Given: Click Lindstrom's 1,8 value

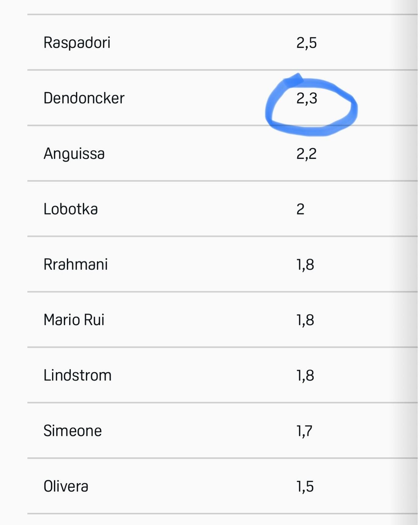Looking at the screenshot, I should point(305,375).
